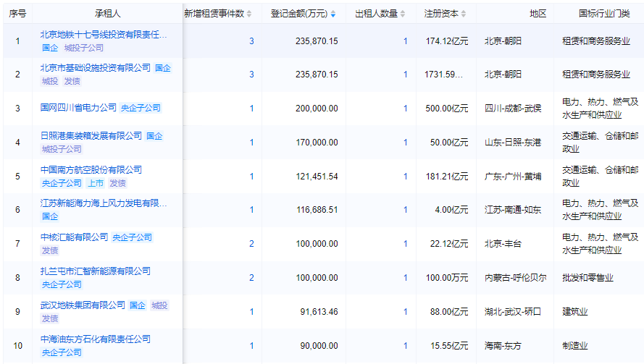Click 央企子公司 tag beside 中核汇能有限公司
The image size is (644, 364).
tap(133, 237)
